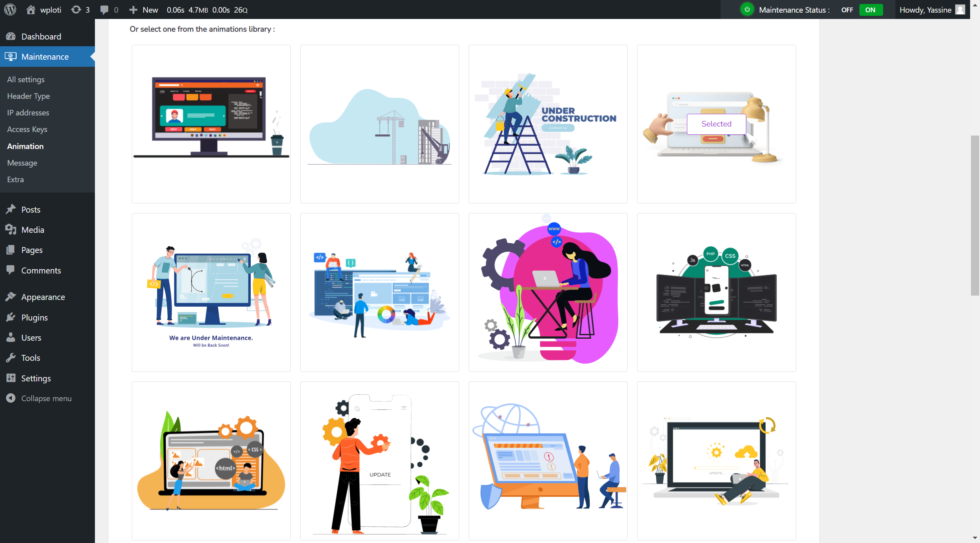This screenshot has width=980, height=543.
Task: Select the orange monitor with coffee animation
Action: (x=211, y=124)
